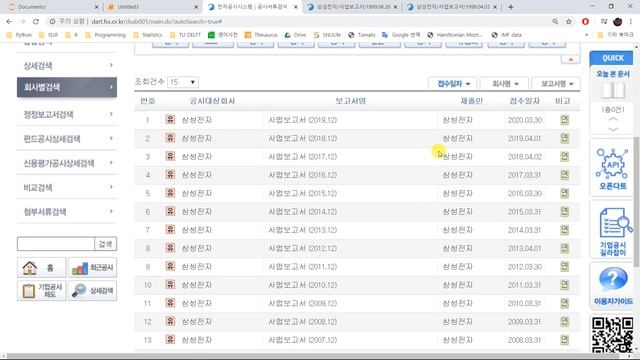Open new browser tab plus button
Image resolution: width=640 pixels, height=360 pixels.
point(510,7)
